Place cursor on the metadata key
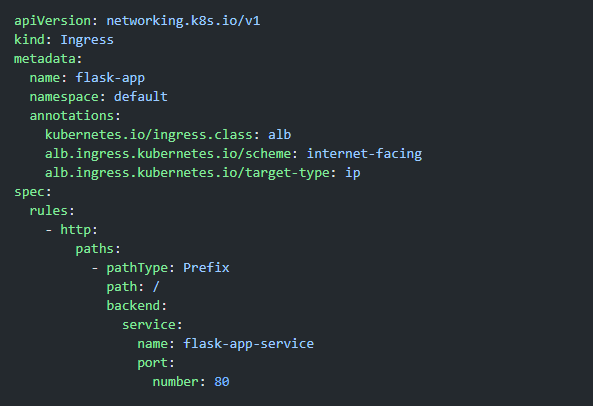593x406 pixels. [45, 59]
